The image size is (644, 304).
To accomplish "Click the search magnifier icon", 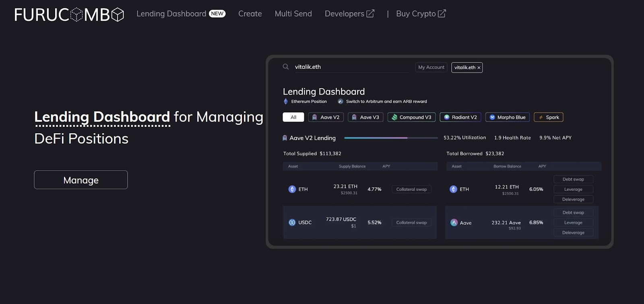I will click(286, 67).
